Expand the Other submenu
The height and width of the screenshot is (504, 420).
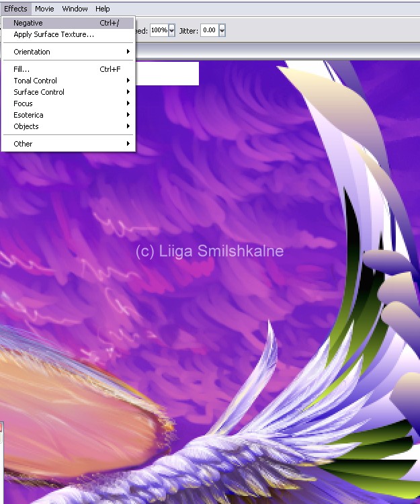click(x=68, y=144)
